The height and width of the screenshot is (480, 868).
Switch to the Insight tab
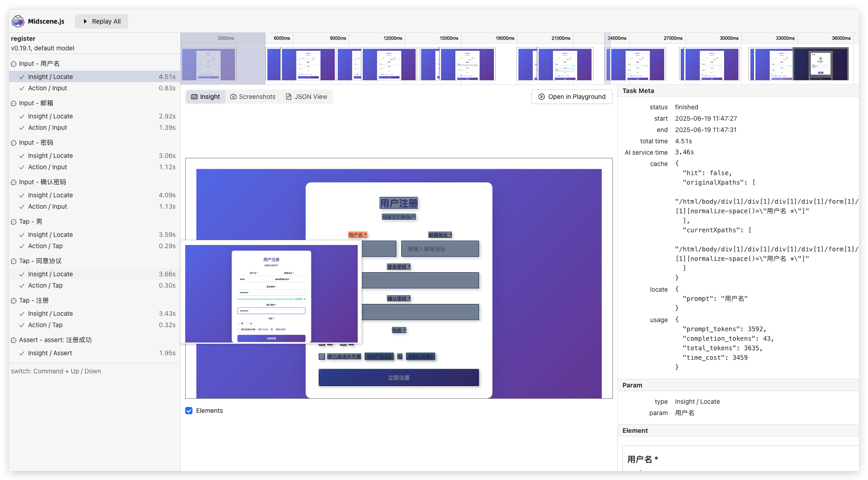pos(206,97)
